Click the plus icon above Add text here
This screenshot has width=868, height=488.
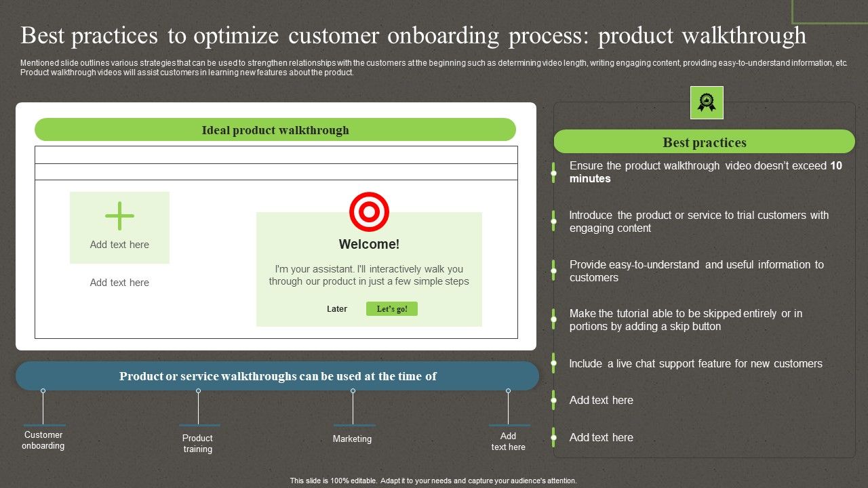tap(119, 216)
